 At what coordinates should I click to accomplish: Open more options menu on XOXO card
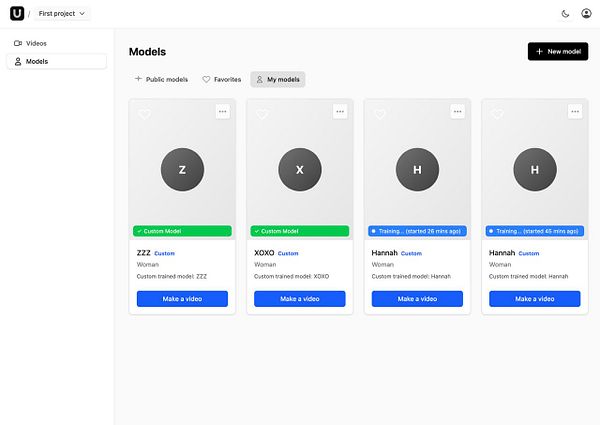[x=340, y=112]
